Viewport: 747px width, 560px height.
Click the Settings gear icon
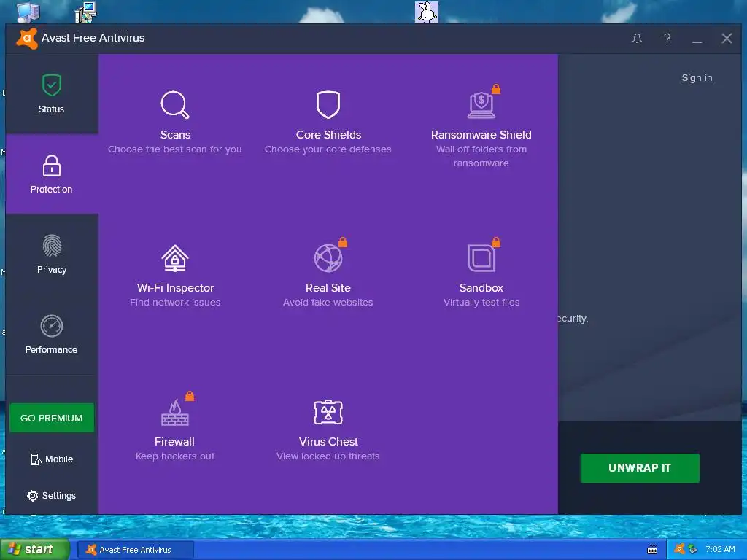point(32,496)
